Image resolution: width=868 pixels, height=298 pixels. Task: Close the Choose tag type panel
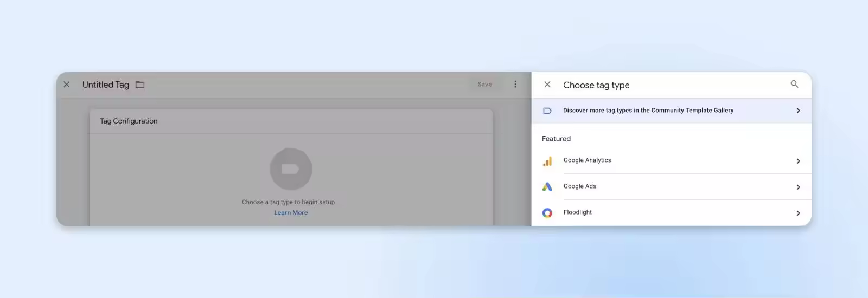point(547,85)
